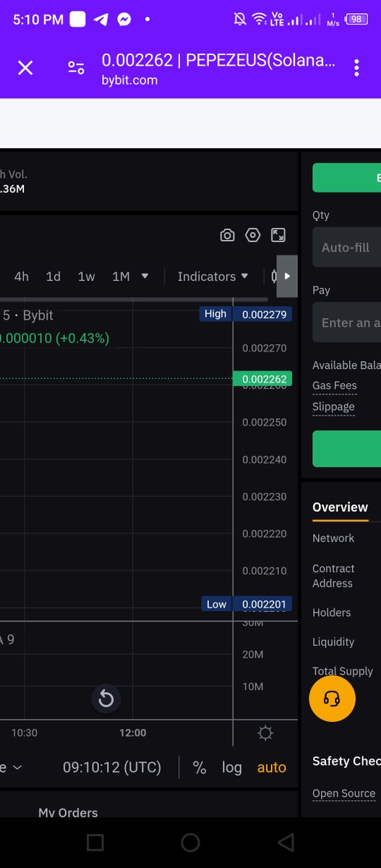Close the in-app browser tab
This screenshot has width=381, height=868.
pos(25,68)
